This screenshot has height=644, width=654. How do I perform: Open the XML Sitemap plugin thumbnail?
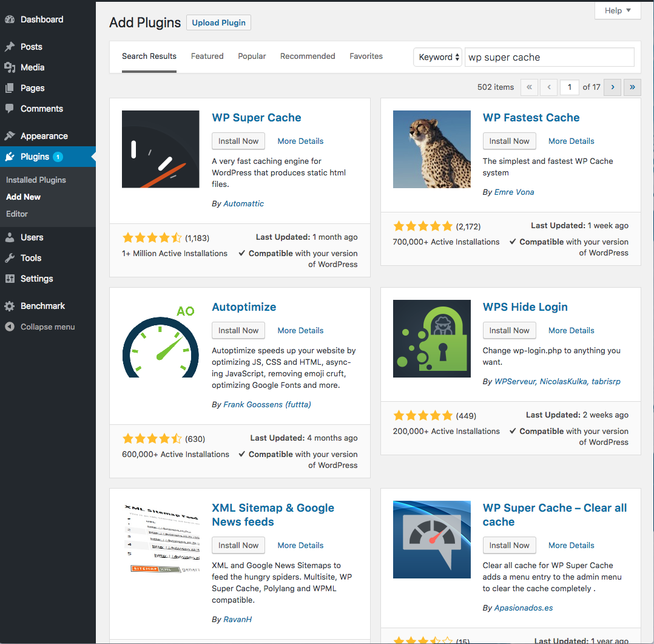[x=161, y=540]
